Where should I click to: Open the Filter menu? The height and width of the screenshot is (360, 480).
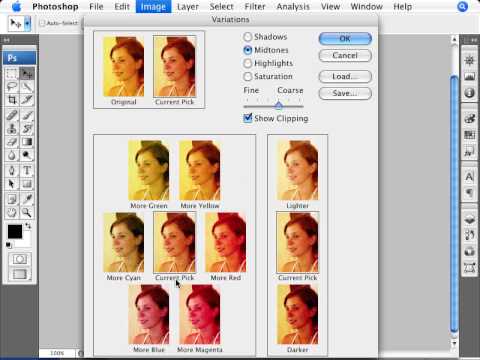255,6
